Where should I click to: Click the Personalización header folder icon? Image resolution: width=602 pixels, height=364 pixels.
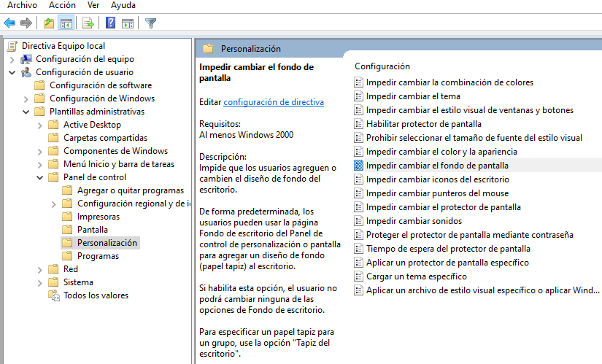coord(208,49)
